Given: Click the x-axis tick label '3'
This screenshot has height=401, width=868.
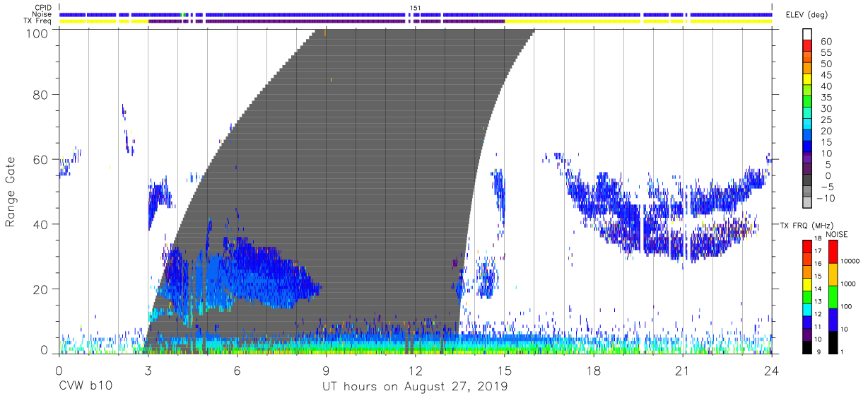Looking at the screenshot, I should 148,371.
